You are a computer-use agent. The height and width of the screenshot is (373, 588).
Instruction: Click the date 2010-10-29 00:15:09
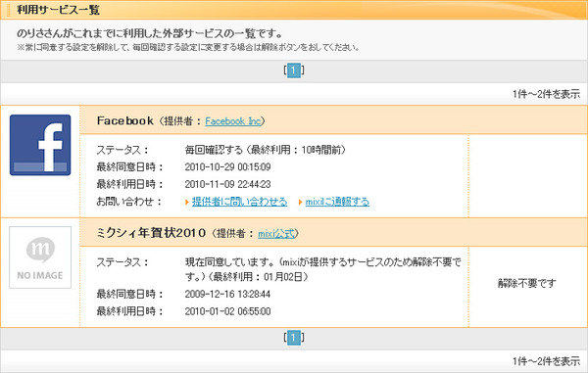[x=227, y=166]
